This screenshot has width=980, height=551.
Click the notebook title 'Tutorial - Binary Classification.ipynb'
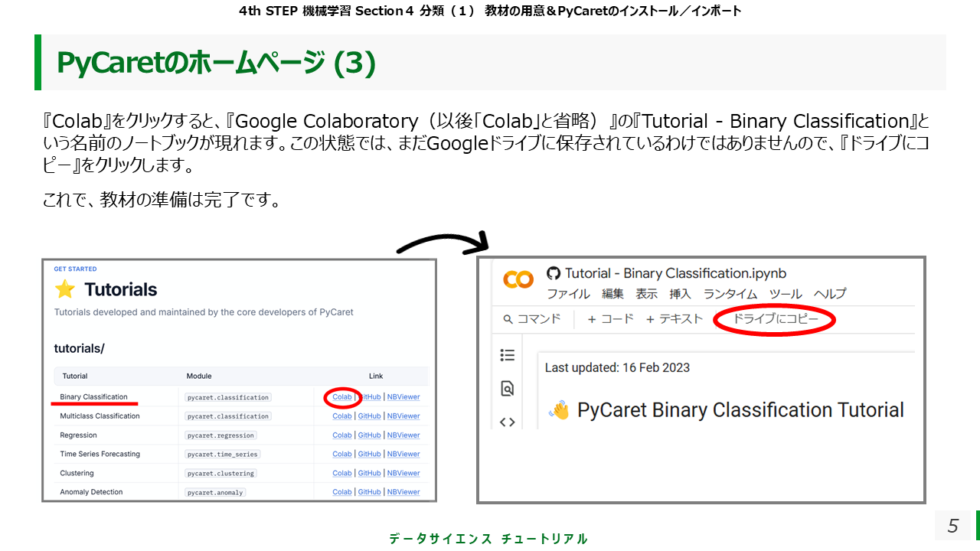[x=676, y=273]
